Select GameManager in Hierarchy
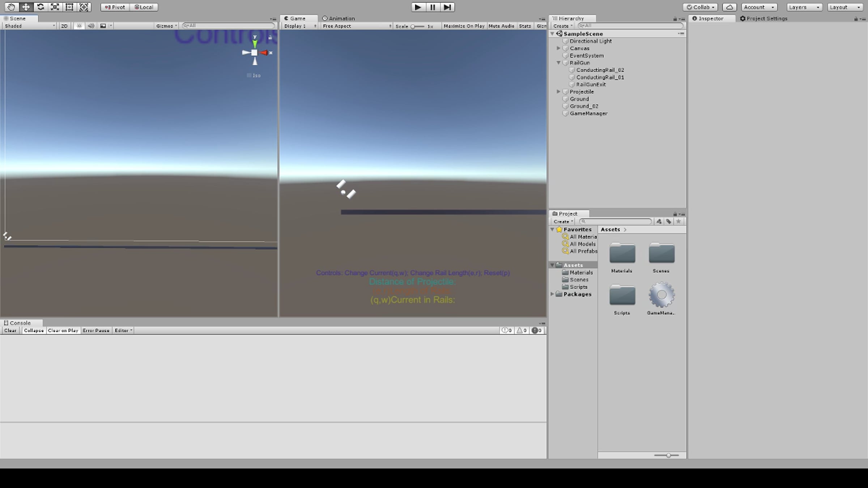868x488 pixels. click(x=588, y=113)
